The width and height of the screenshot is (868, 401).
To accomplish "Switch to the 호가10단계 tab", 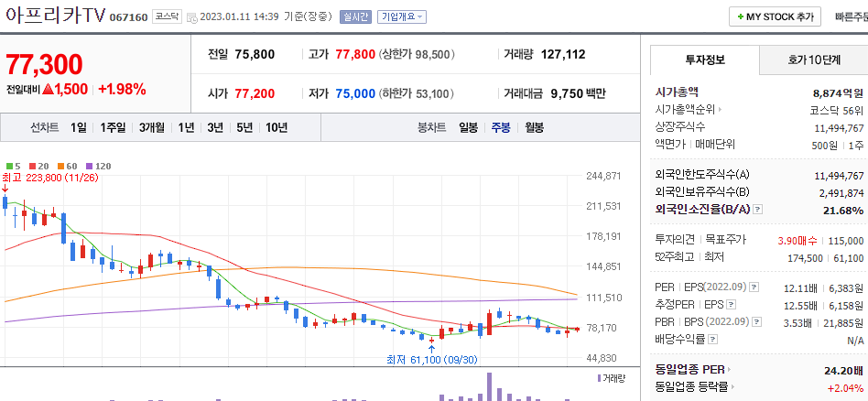I will (814, 60).
